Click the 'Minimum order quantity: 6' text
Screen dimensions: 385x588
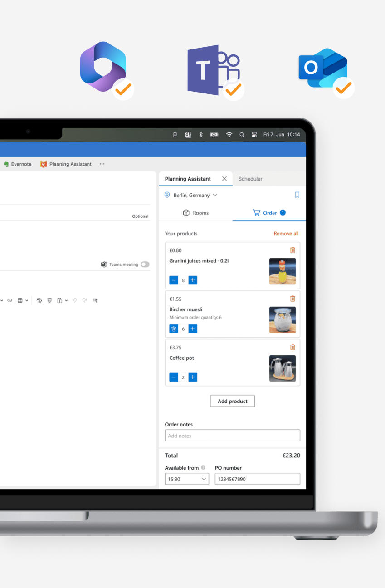[195, 318]
